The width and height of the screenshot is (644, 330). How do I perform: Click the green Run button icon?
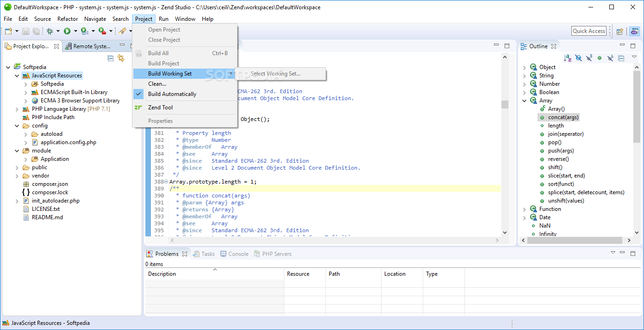67,31
